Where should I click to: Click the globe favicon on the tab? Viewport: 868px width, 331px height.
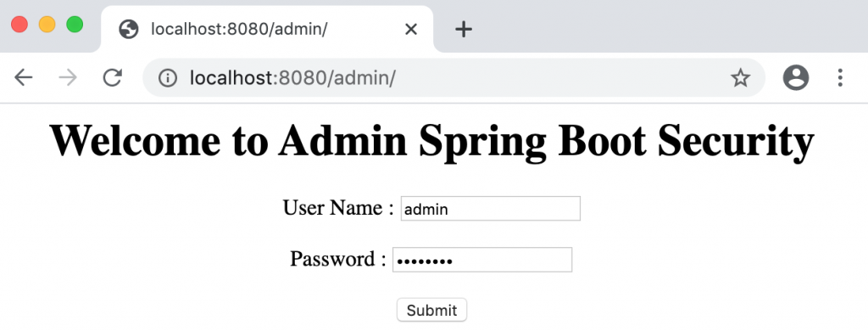[x=129, y=30]
